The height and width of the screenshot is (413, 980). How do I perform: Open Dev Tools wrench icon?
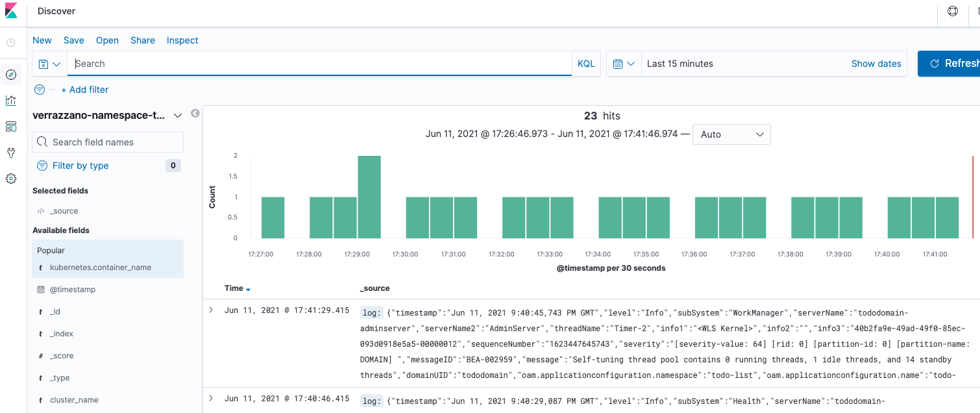click(x=11, y=153)
